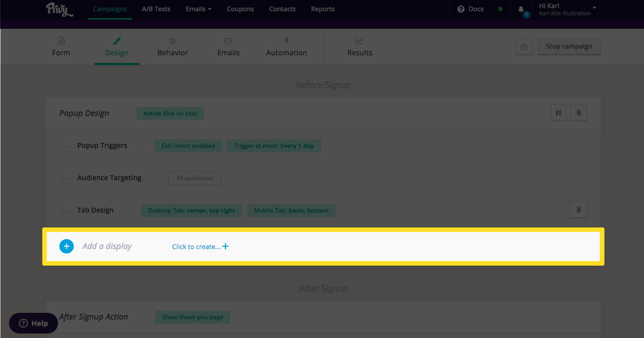Delete the Popup Design with trash icon

tap(578, 113)
